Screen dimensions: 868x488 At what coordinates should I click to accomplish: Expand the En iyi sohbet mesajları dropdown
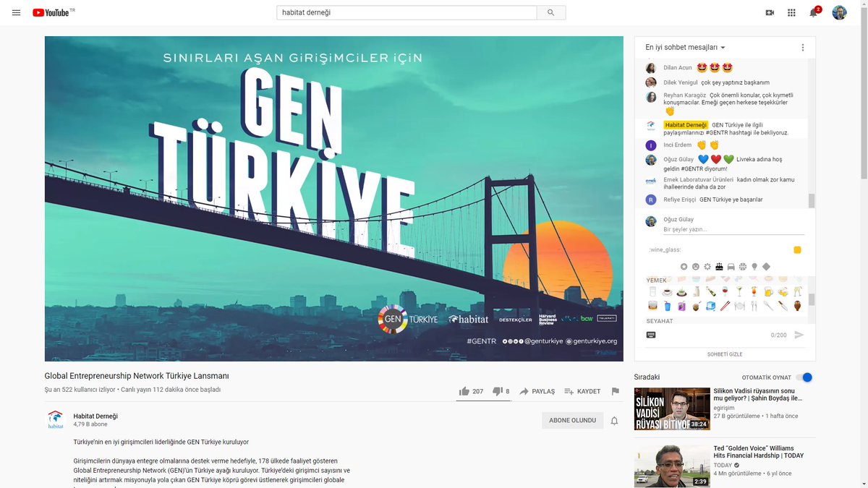tap(686, 48)
